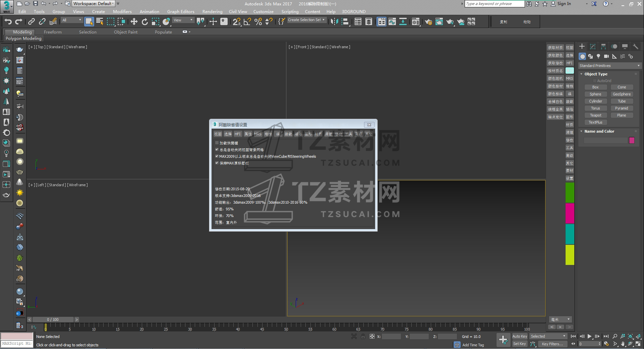
Task: Open the Utilities panel hammer icon
Action: click(x=635, y=47)
